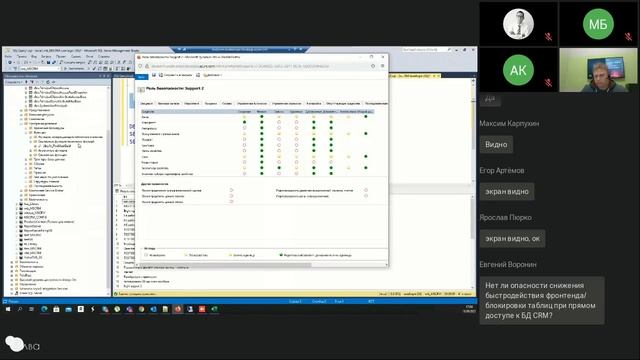Click horizontal scrollbar at bottom of security role window
Screen dimensions: 640x360
tap(261, 265)
